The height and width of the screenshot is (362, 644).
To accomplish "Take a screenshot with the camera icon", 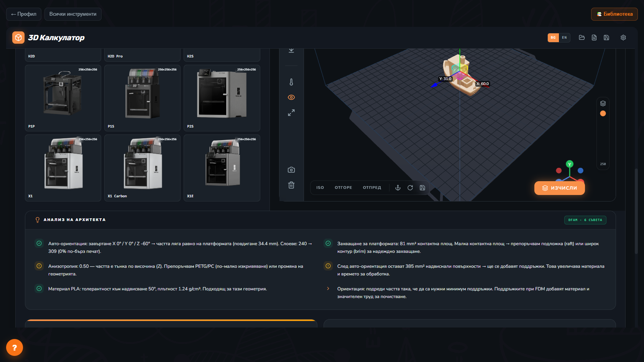I will pos(291,170).
